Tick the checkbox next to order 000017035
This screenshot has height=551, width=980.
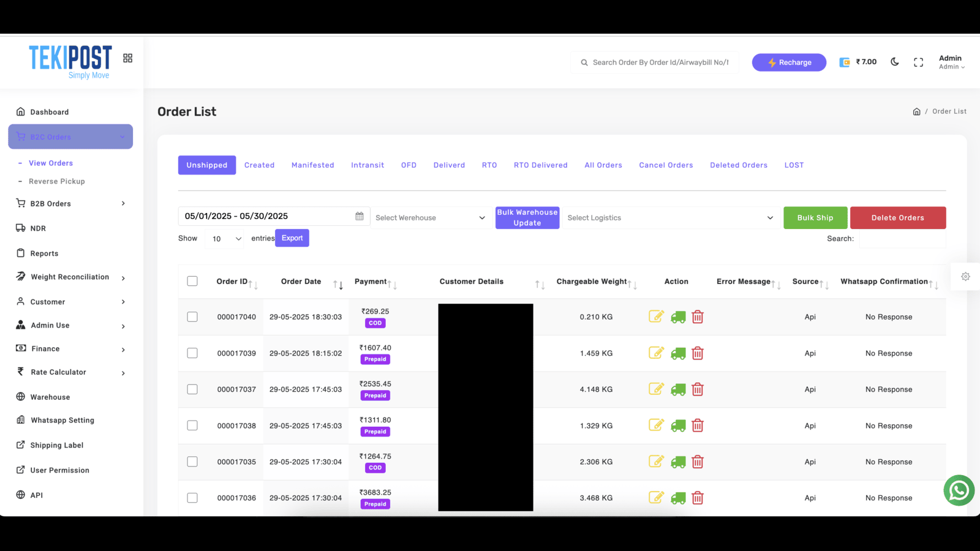[192, 462]
